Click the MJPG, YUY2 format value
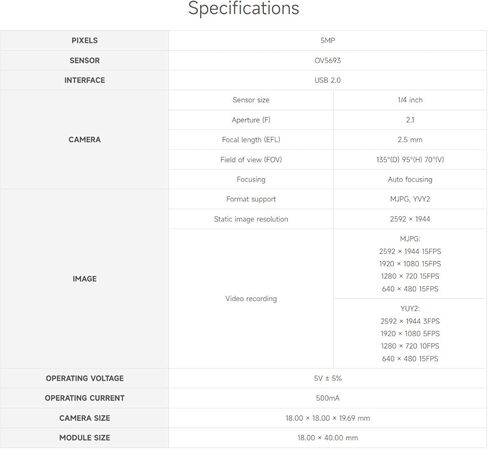Screen dimensions: 488x449 click(x=410, y=199)
